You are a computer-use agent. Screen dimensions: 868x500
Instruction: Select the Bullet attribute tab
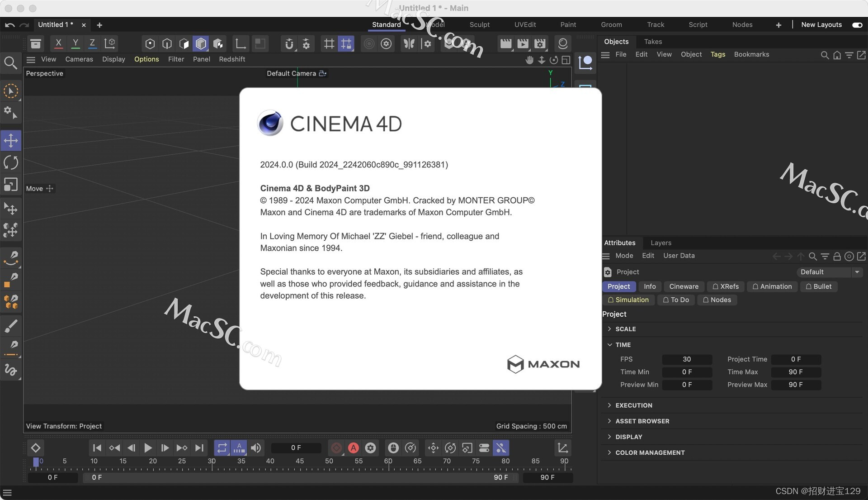pos(818,286)
